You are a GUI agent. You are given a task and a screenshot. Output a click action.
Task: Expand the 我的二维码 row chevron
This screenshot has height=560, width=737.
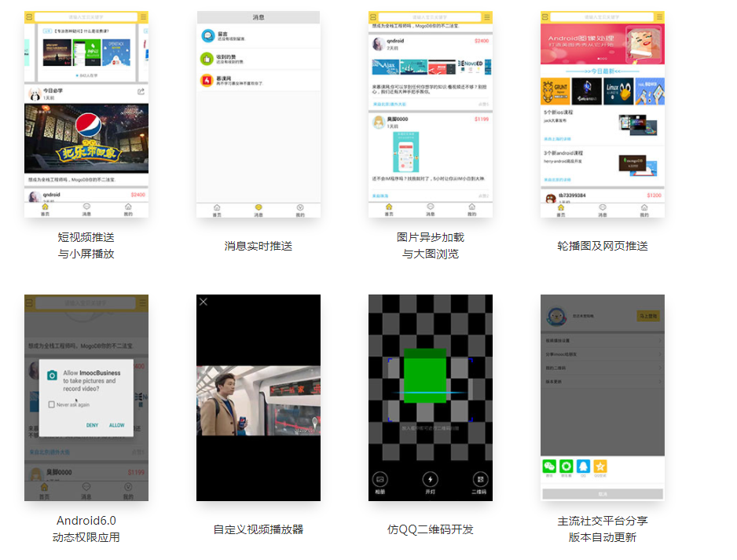[x=659, y=368]
